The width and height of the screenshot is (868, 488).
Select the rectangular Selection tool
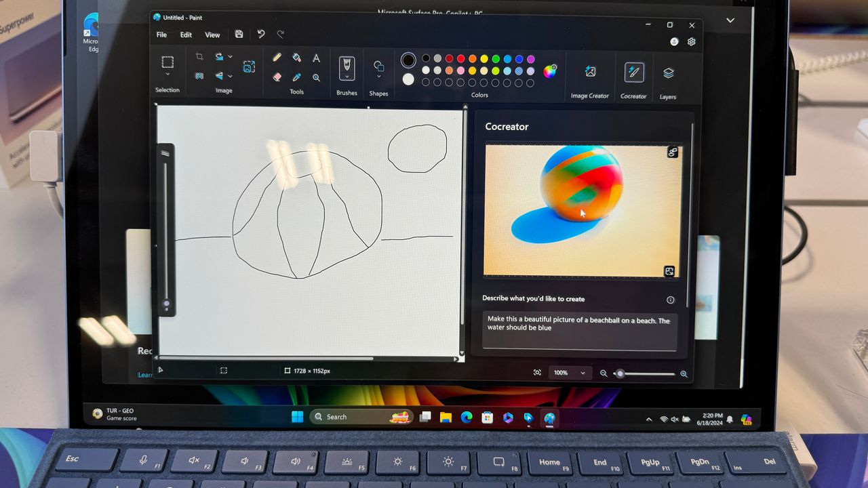click(167, 62)
